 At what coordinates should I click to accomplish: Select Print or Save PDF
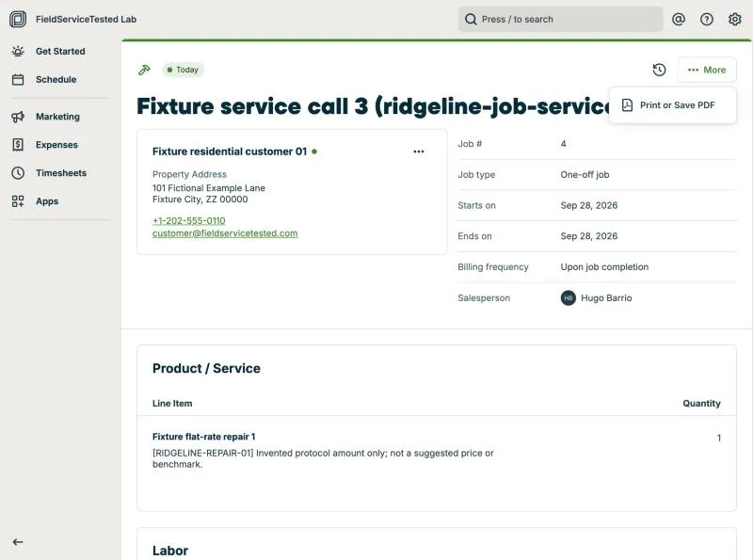[x=672, y=105]
